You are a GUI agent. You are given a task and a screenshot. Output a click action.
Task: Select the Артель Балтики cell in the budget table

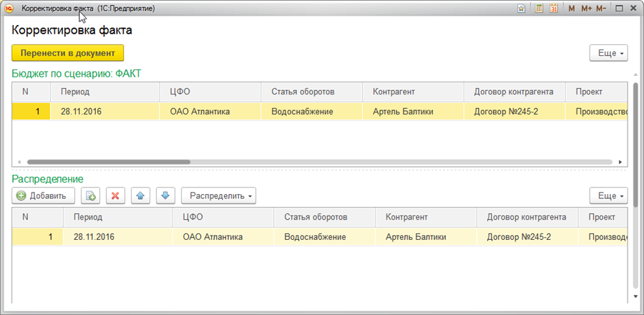(403, 111)
